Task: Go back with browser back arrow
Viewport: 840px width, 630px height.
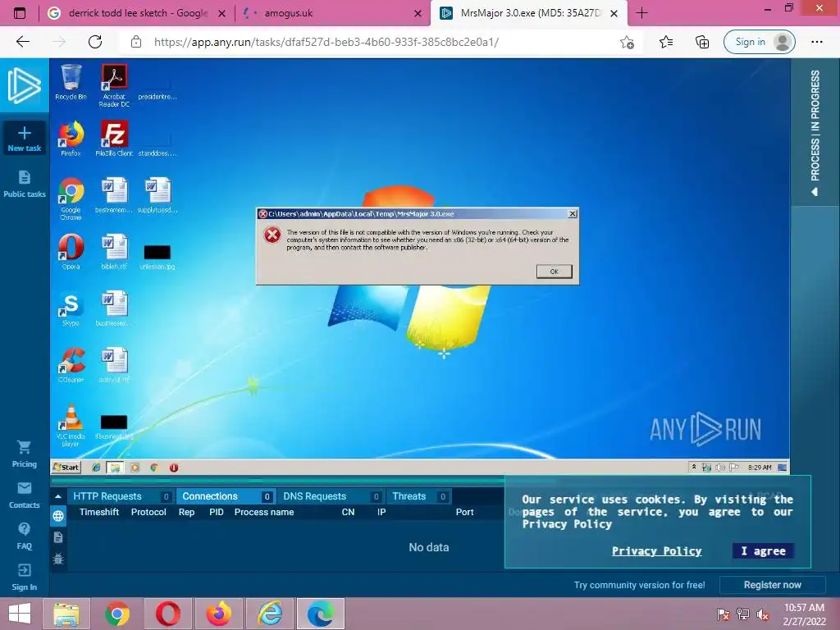Action: [22, 42]
